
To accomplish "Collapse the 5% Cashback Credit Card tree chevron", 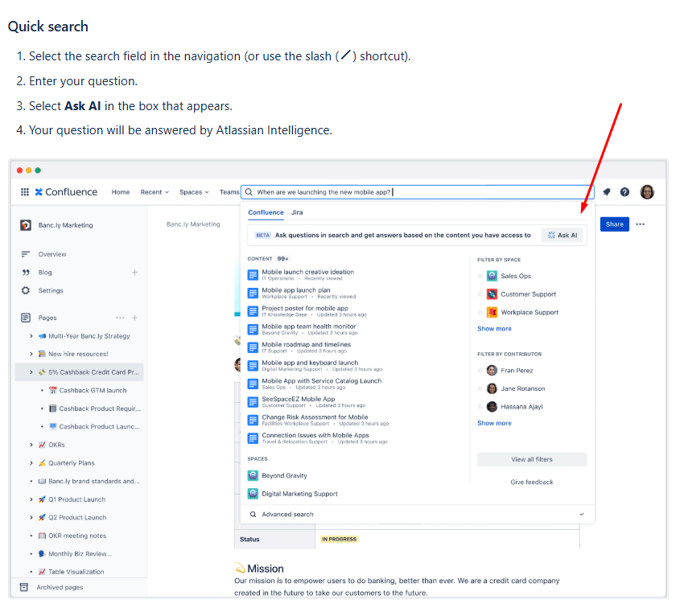I will pos(31,372).
